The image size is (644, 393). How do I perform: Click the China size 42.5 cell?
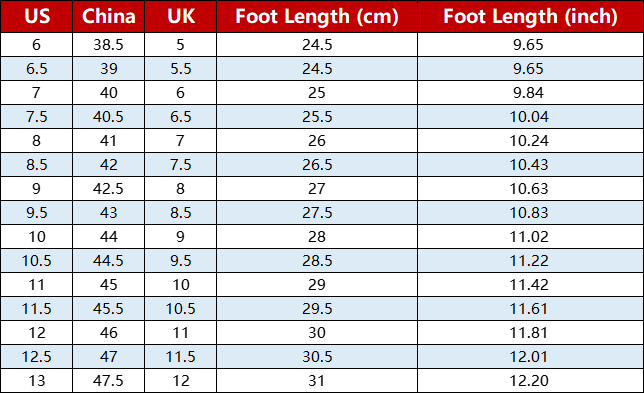[108, 189]
